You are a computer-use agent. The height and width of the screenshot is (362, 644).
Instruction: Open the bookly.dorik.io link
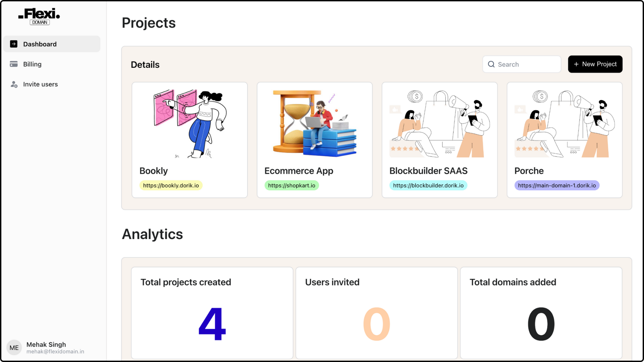[x=171, y=185]
